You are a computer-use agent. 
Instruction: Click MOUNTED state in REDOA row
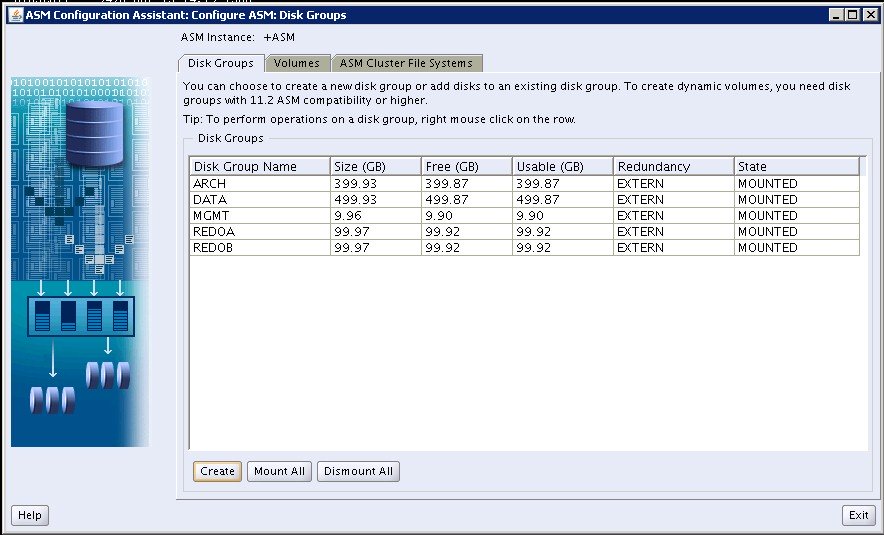pyautogui.click(x=768, y=232)
